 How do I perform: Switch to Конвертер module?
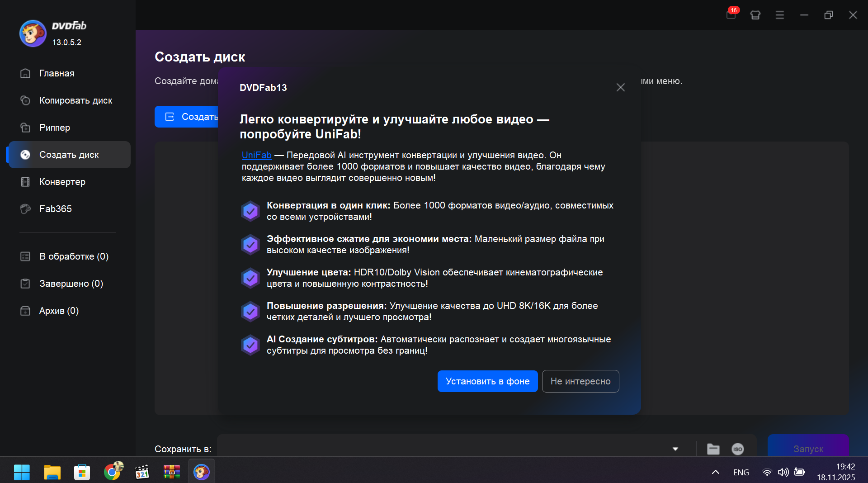62,182
